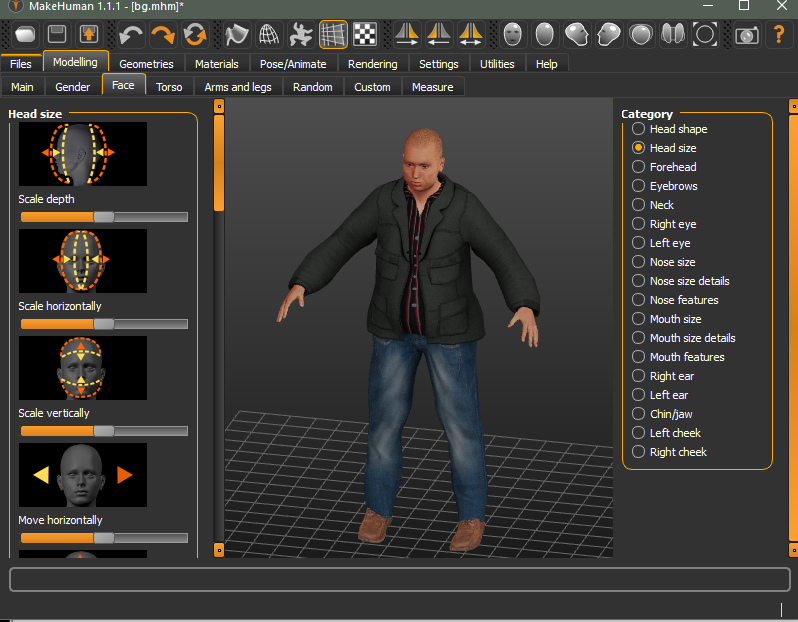The image size is (798, 622).
Task: Open the Random sub-tab
Action: [x=312, y=87]
